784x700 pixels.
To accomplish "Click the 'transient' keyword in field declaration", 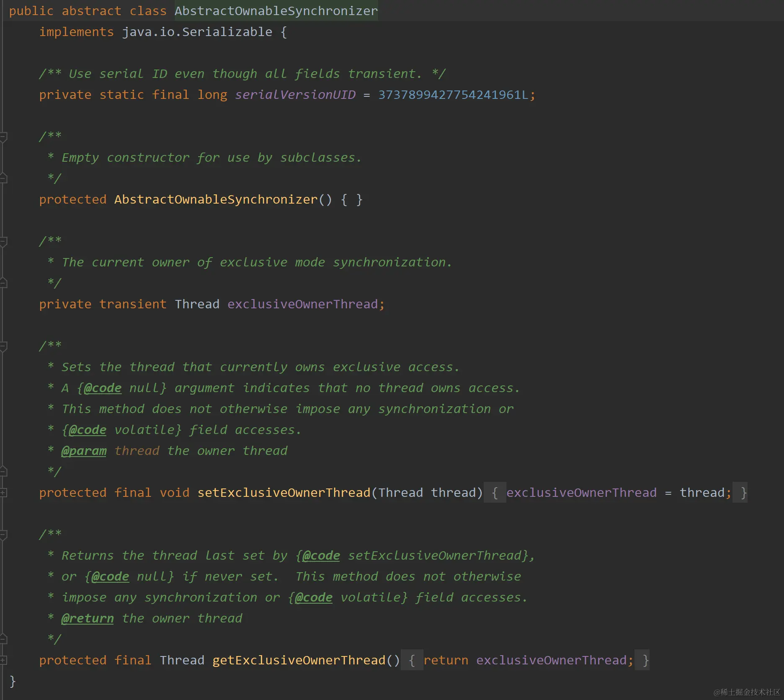I will (x=133, y=304).
